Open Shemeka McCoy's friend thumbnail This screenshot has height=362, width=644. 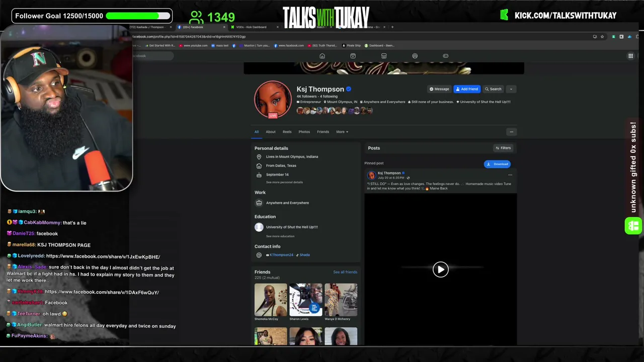[x=271, y=300]
